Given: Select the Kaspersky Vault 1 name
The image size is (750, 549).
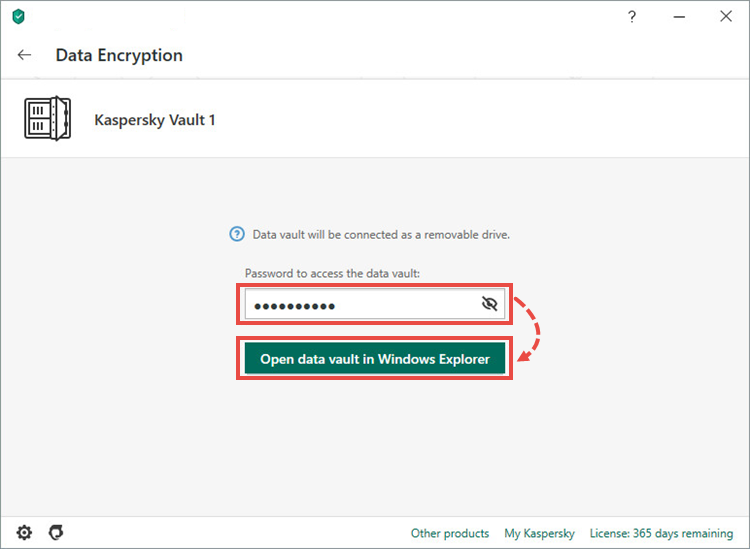Looking at the screenshot, I should coord(154,120).
